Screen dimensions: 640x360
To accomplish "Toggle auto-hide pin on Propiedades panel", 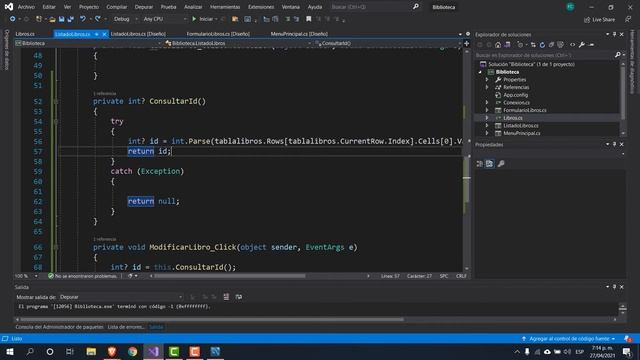I will (x=614, y=144).
